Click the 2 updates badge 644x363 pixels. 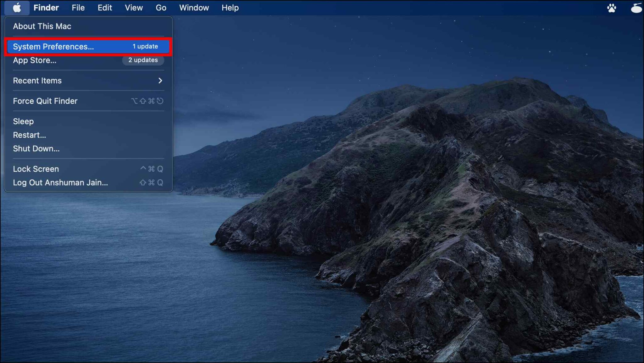coord(143,60)
